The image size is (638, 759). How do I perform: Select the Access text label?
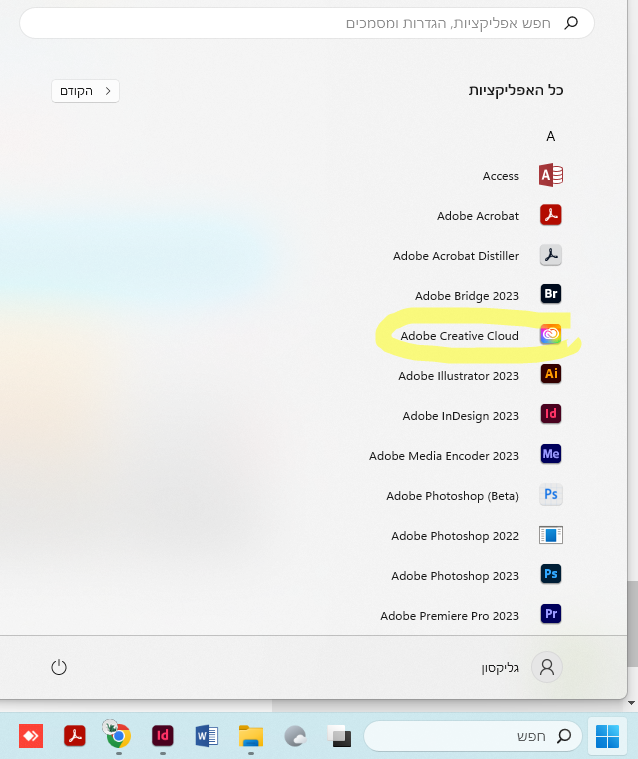coord(501,176)
